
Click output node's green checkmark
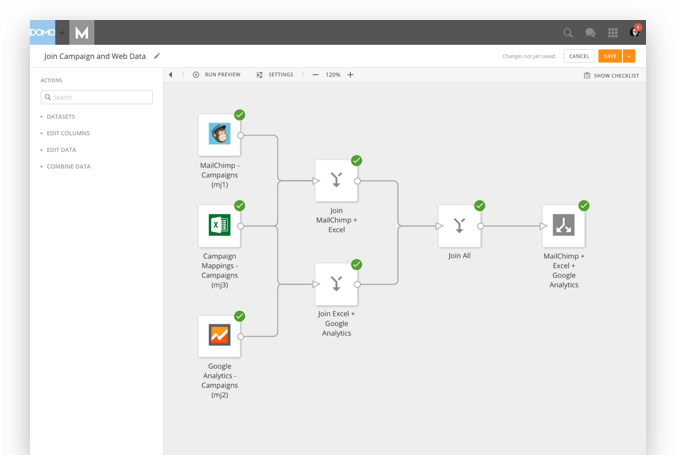(584, 206)
